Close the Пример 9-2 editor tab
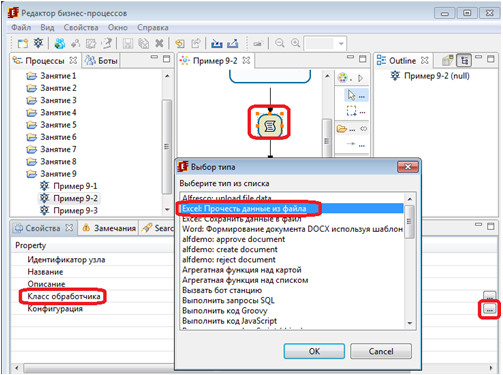This screenshot has height=375, width=503. click(246, 60)
